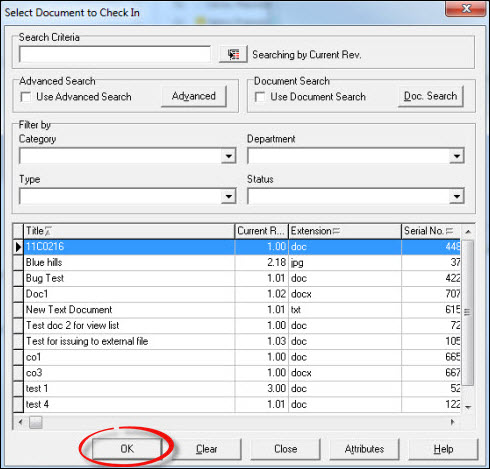The width and height of the screenshot is (490, 469).
Task: Click the search field selector icon button
Action: click(233, 54)
